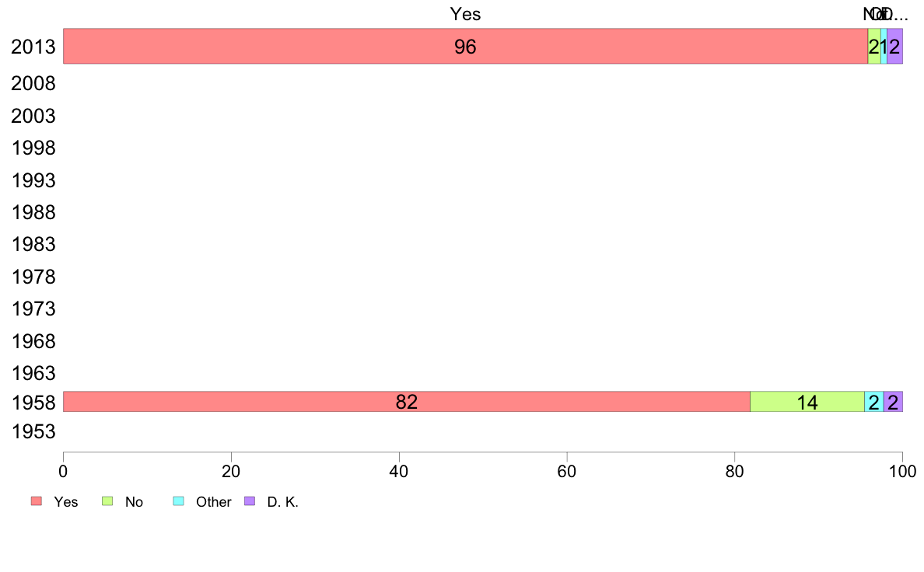This screenshot has width=924, height=572.
Task: Click the 2013 purple D. K. segment
Action: pos(895,46)
